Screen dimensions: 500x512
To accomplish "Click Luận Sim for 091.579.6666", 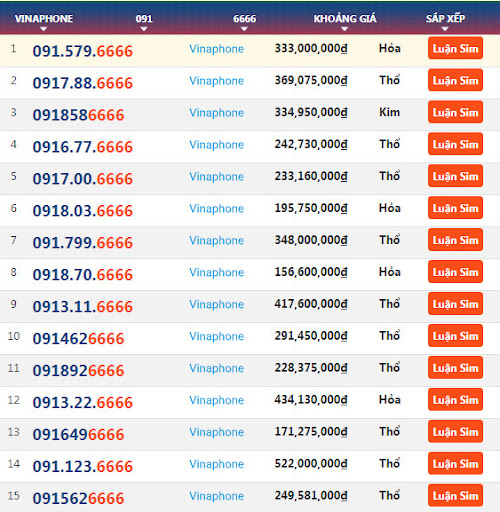I will click(x=455, y=48).
